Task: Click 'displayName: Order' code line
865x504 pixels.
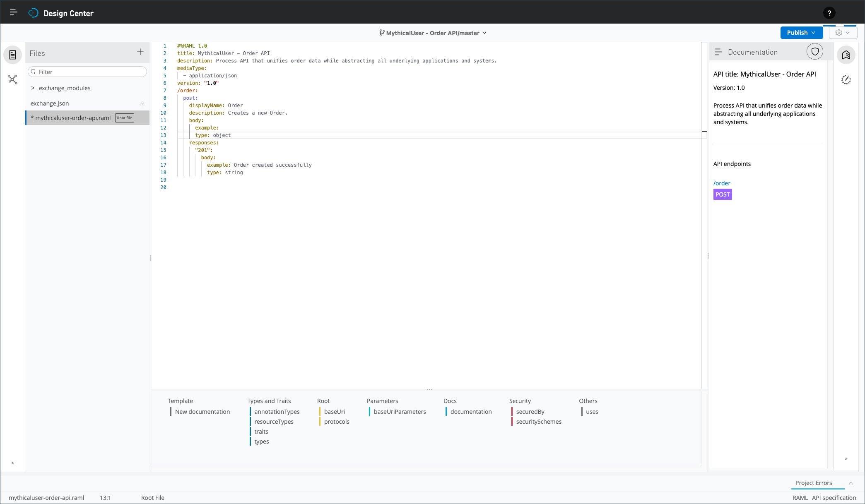Action: point(216,106)
